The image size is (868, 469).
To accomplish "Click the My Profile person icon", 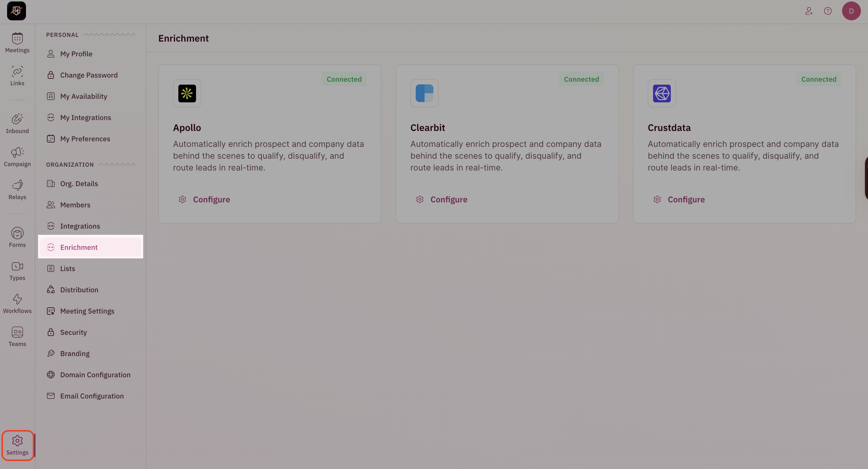I will (x=50, y=54).
